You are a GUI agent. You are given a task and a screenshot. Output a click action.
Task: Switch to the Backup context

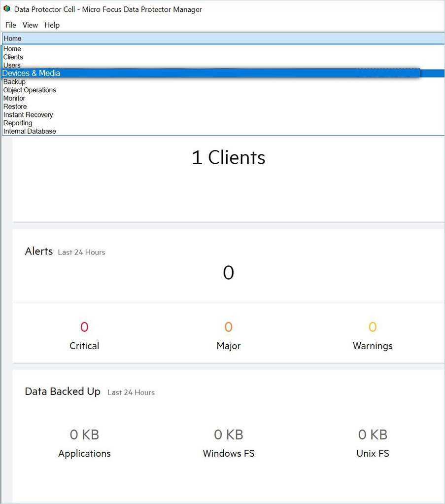pos(15,82)
